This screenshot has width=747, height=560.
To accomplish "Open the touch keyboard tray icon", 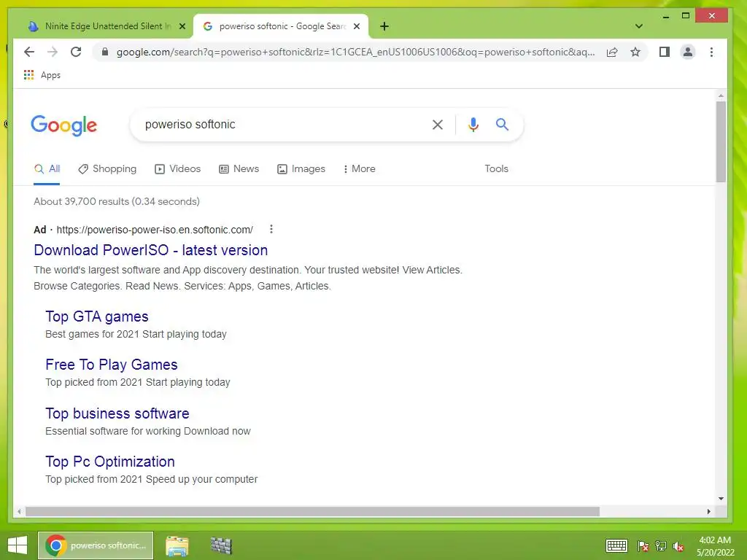I will click(616, 545).
